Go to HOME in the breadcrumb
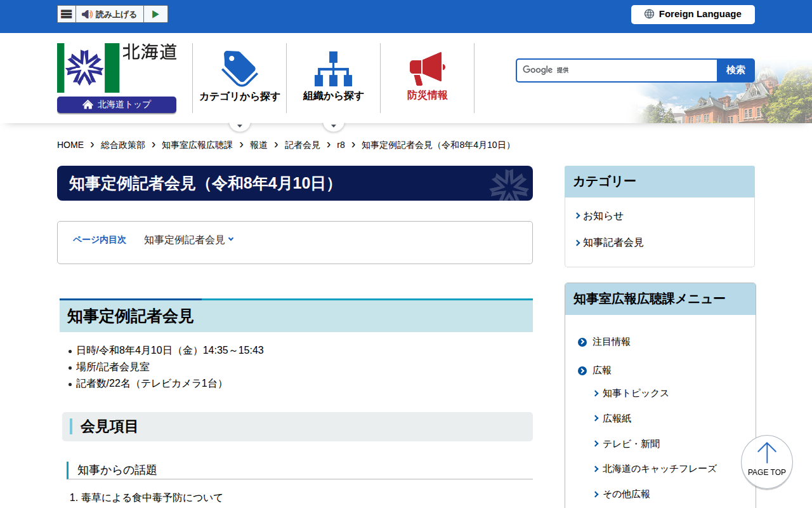This screenshot has width=812, height=508. [x=70, y=145]
